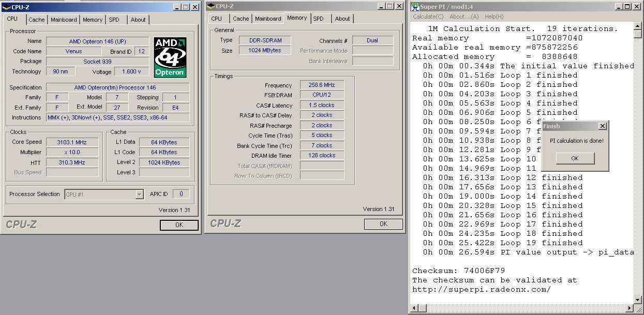Open SPD tab in first CPU-Z window
The height and width of the screenshot is (315, 644).
click(114, 20)
